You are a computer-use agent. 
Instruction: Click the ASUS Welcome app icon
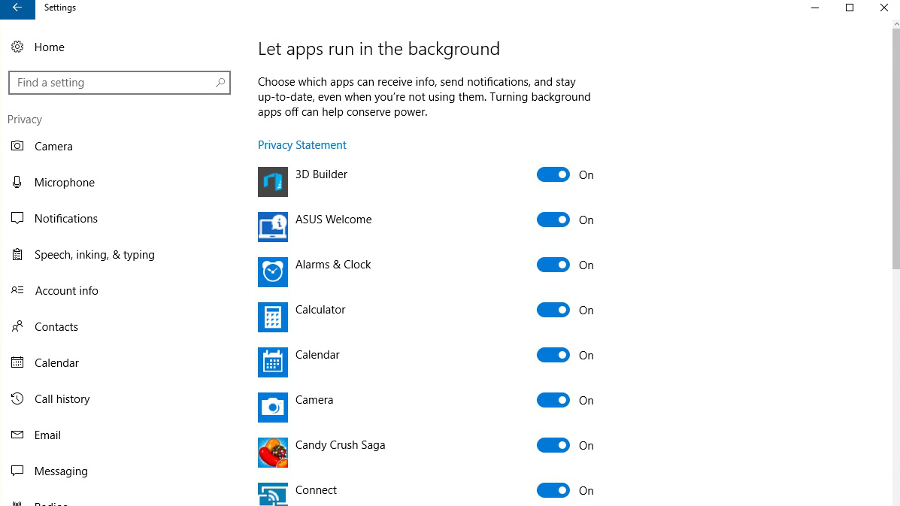273,227
